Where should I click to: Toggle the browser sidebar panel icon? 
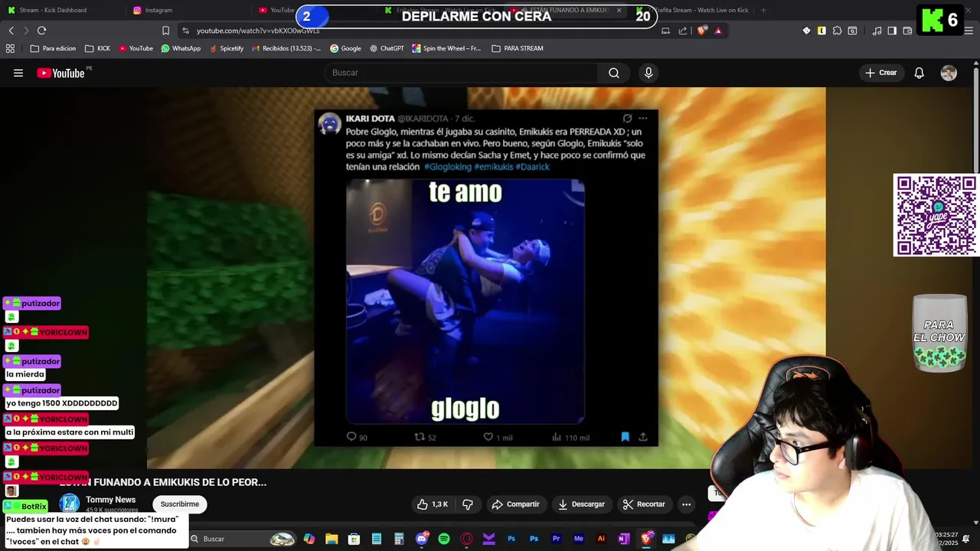(892, 31)
